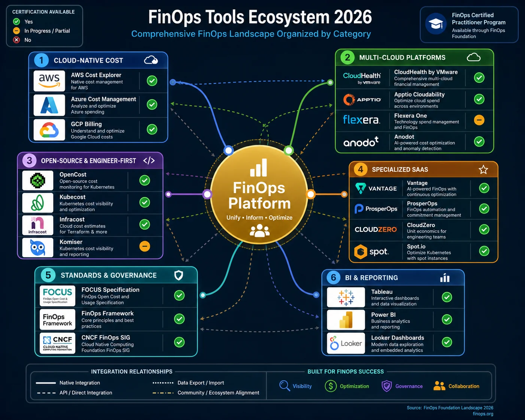Viewport: 525px width, 420px height.
Task: Click the Native Integration legend line
Action: tap(46, 383)
